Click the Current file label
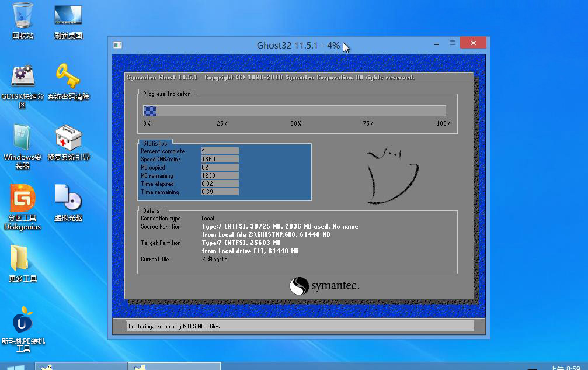 [155, 260]
